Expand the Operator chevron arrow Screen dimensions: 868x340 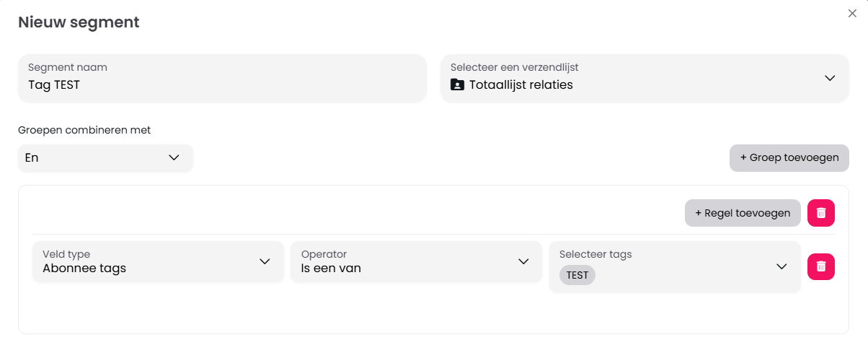pos(524,261)
